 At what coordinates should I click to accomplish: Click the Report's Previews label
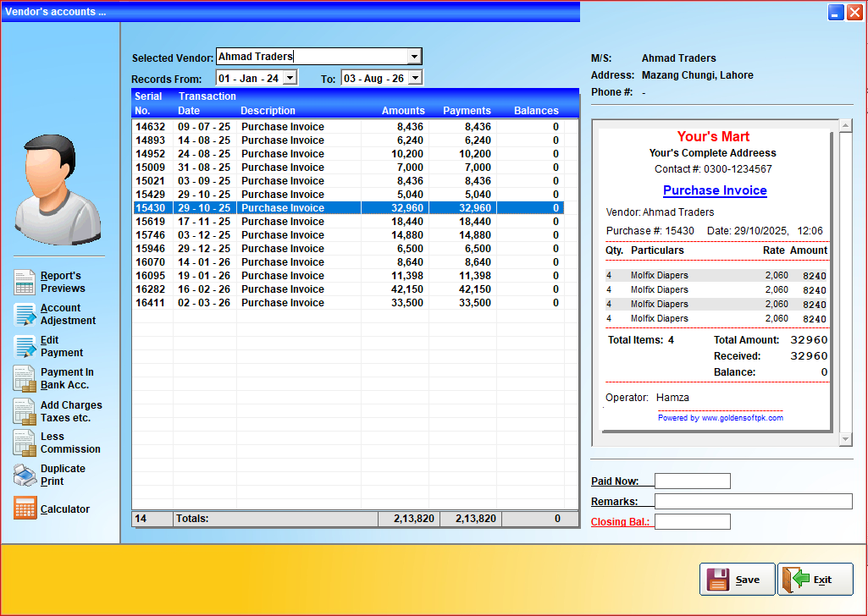pyautogui.click(x=63, y=282)
